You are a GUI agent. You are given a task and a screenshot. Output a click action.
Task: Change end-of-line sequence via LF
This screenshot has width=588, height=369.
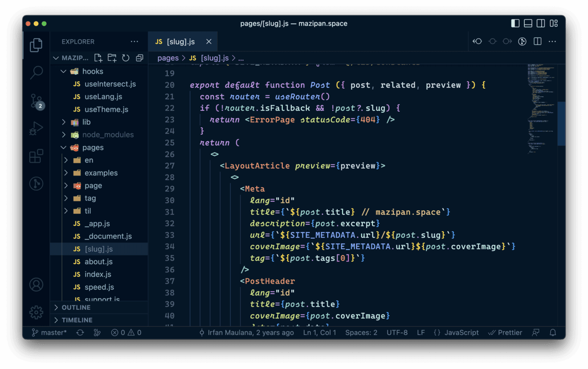tap(421, 332)
